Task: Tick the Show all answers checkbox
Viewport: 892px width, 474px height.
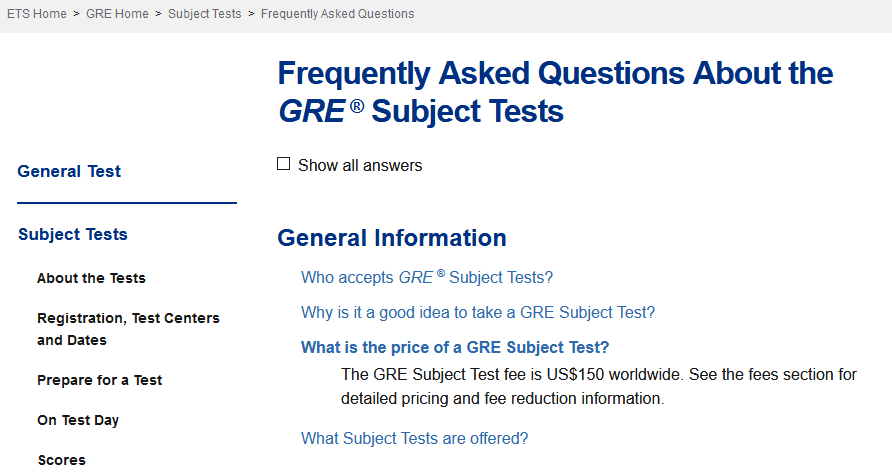Action: [284, 164]
